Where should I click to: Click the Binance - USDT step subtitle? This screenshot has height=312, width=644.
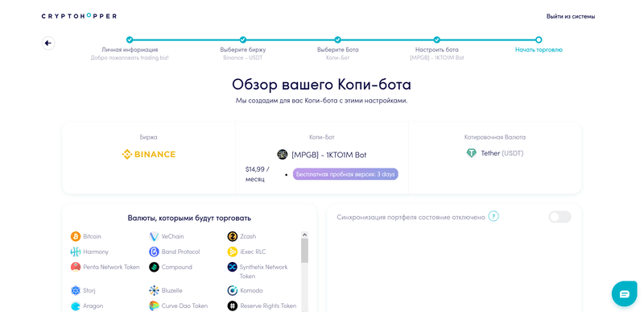tap(243, 57)
